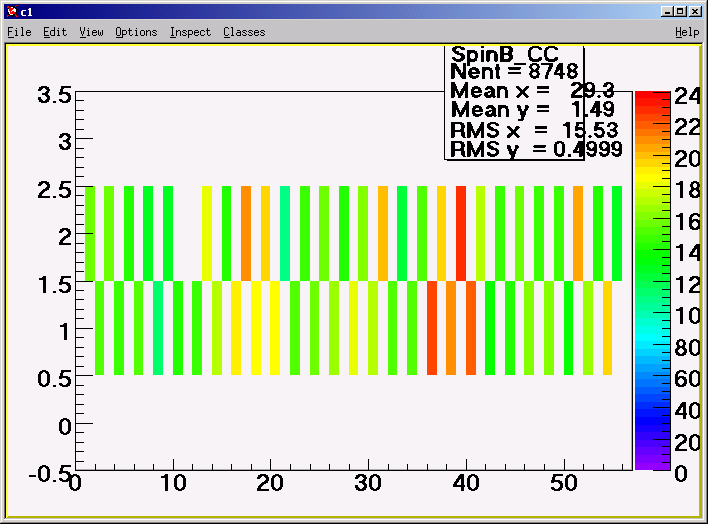Click the red bin near x=39 upper row

coord(461,233)
